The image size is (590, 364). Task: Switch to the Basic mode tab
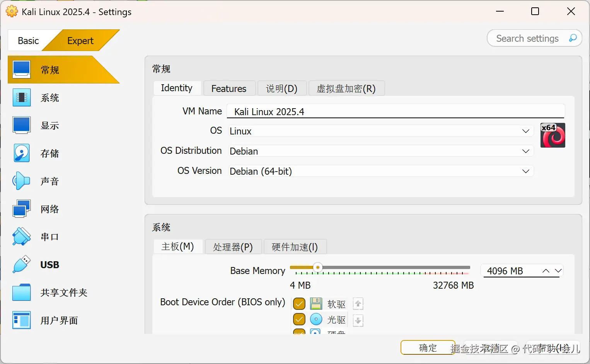(x=28, y=41)
